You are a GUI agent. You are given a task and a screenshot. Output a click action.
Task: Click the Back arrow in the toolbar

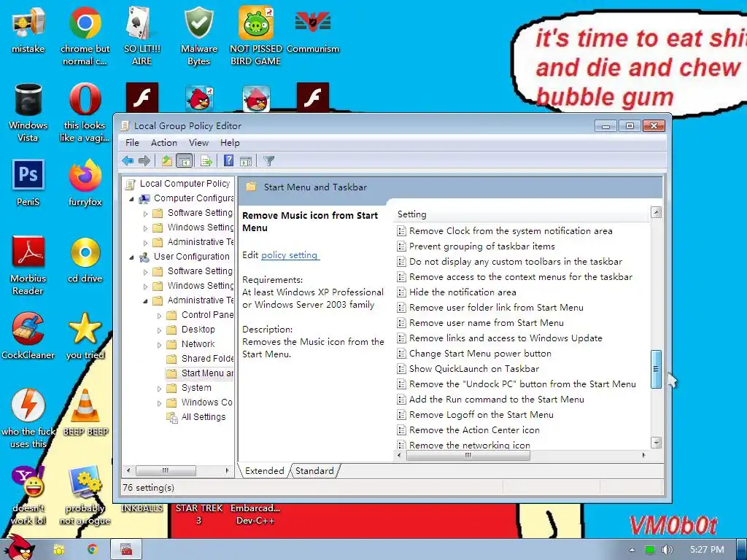click(x=128, y=161)
